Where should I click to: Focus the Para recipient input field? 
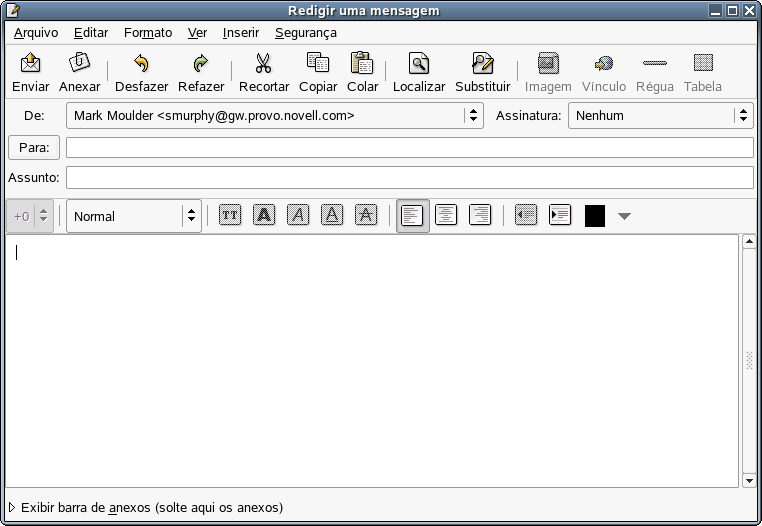[x=410, y=147]
